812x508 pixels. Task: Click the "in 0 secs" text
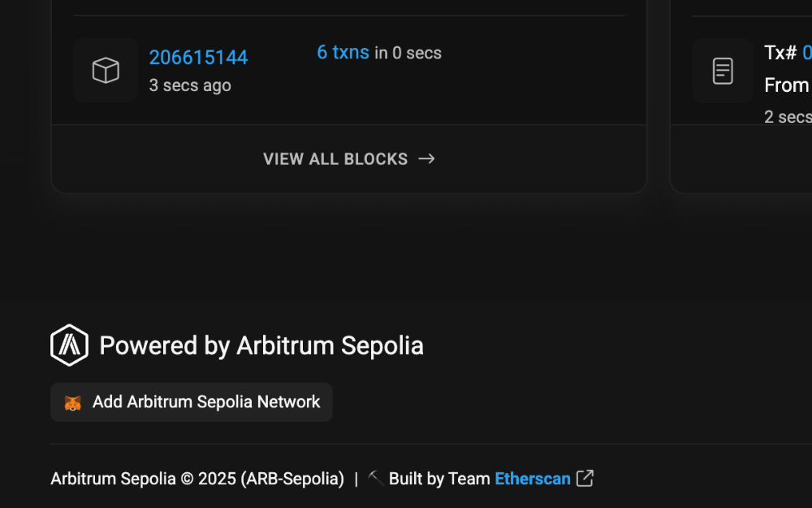coord(408,53)
